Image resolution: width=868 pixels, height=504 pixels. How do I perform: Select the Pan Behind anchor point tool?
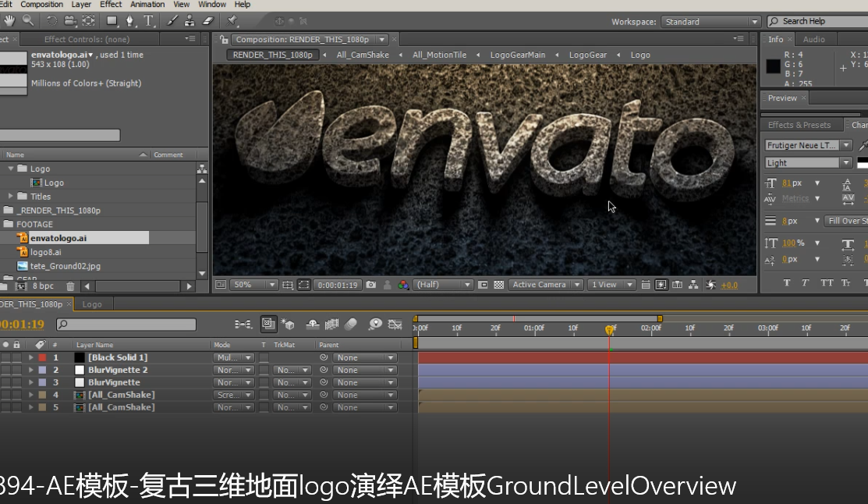[89, 21]
